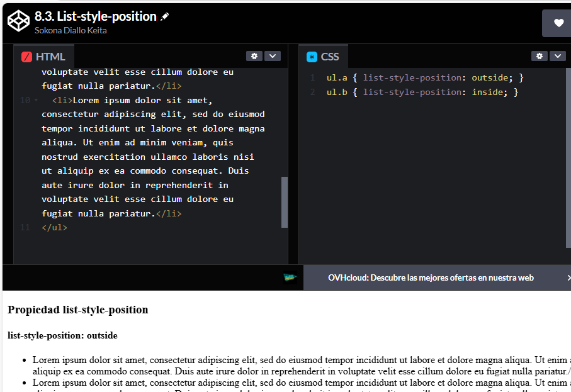Open author Sokona Diallo Keita profile
This screenshot has height=392, width=571.
pos(71,31)
